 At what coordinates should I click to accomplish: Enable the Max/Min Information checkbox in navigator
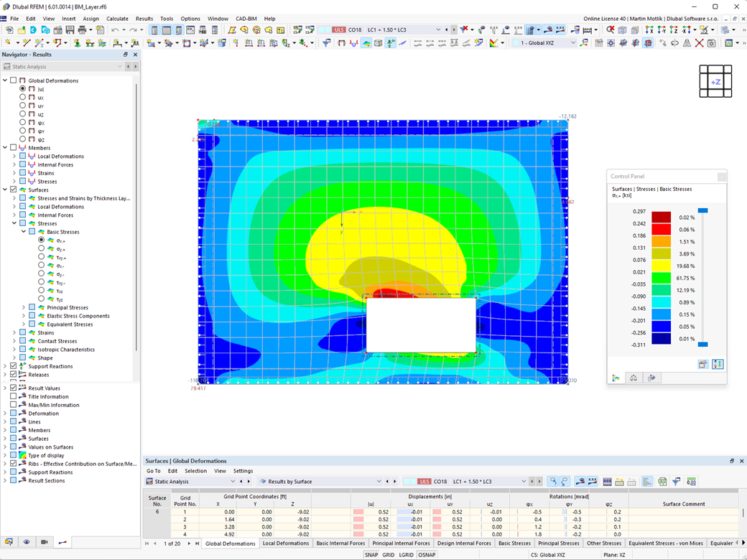coord(13,405)
